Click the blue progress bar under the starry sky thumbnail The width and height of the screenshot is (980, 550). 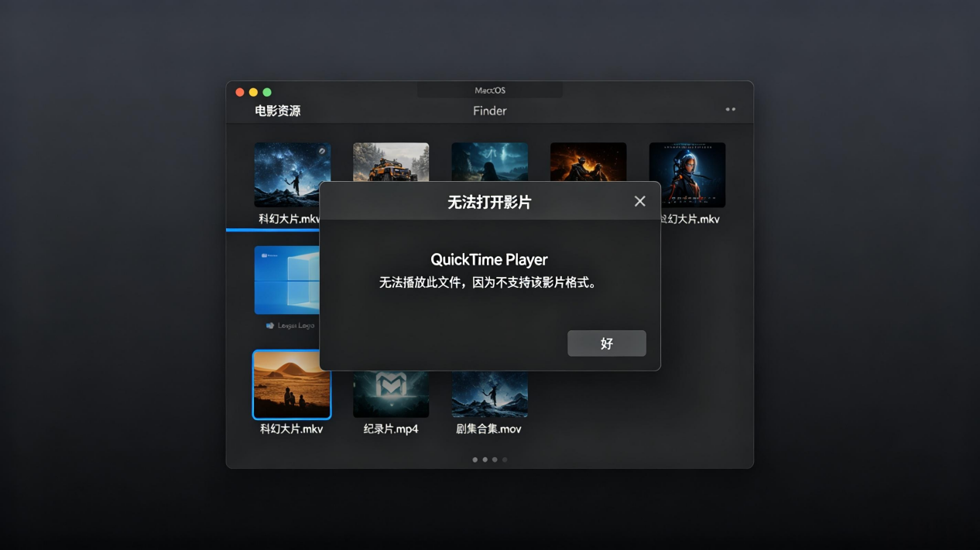tap(272, 230)
